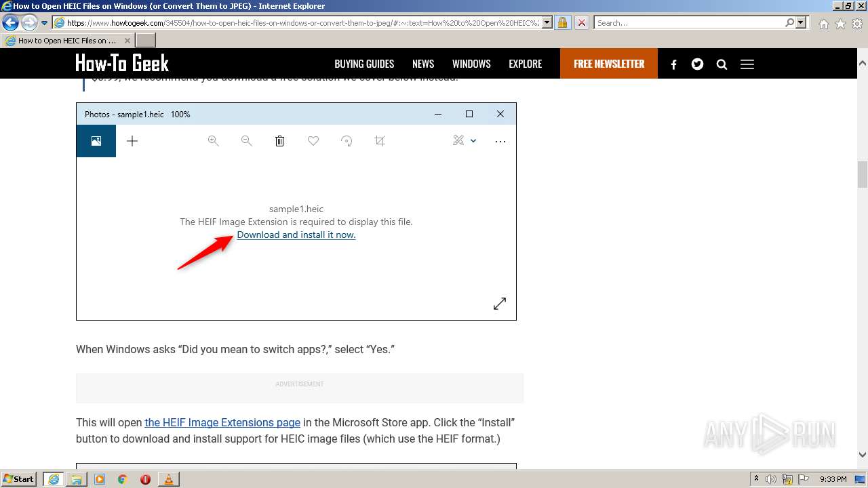The image size is (868, 488).
Task: Open the recent pages dropdown arrow
Action: (x=45, y=23)
